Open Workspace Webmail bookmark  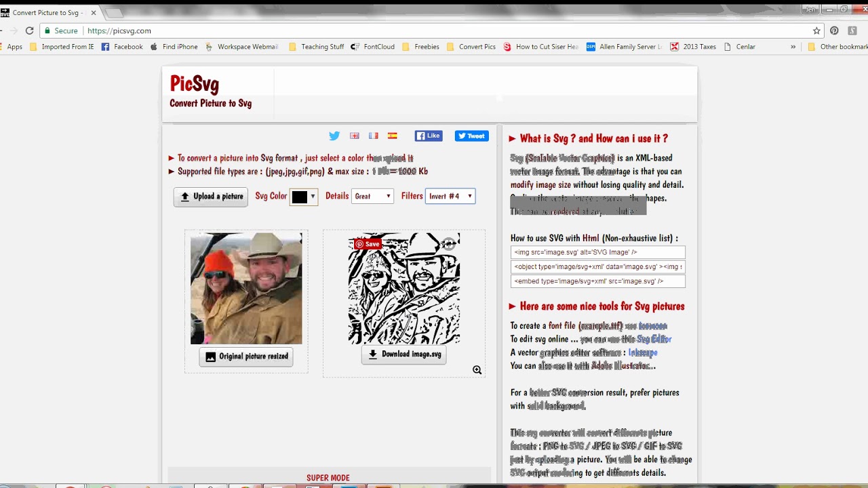(x=241, y=47)
